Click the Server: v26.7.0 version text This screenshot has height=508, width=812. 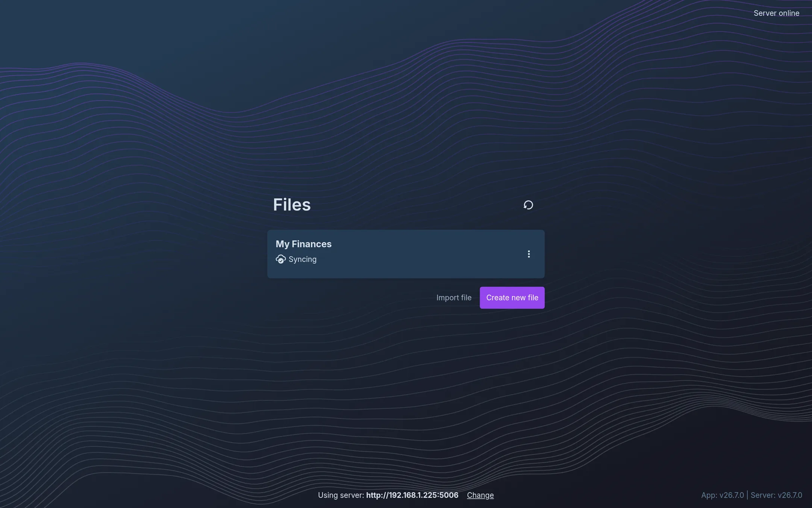776,495
